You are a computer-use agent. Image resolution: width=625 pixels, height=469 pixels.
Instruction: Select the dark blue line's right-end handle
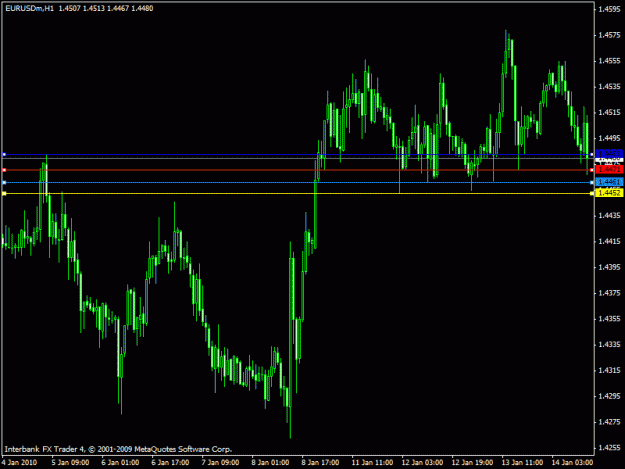tap(592, 154)
